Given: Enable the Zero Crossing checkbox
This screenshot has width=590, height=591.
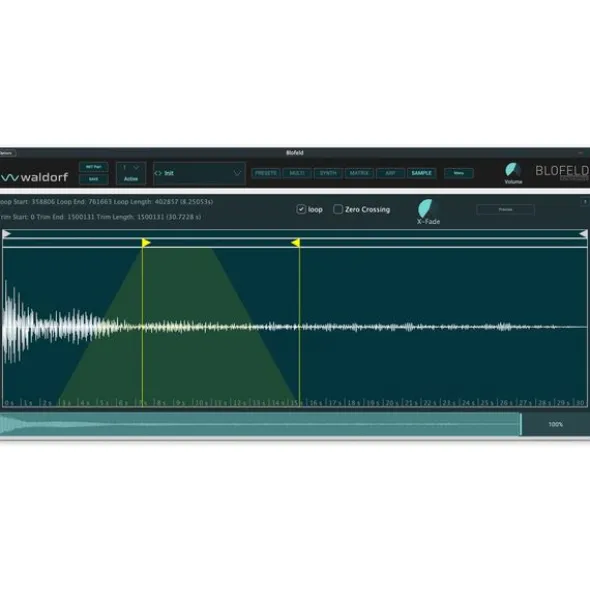Looking at the screenshot, I should click(x=338, y=209).
